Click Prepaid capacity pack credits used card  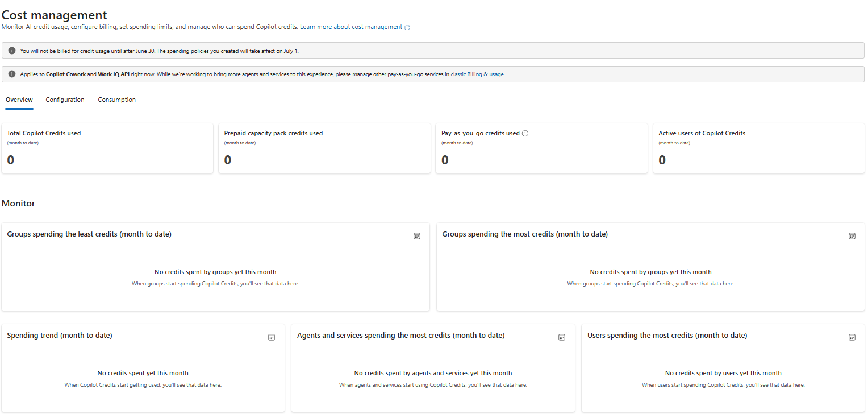point(324,148)
